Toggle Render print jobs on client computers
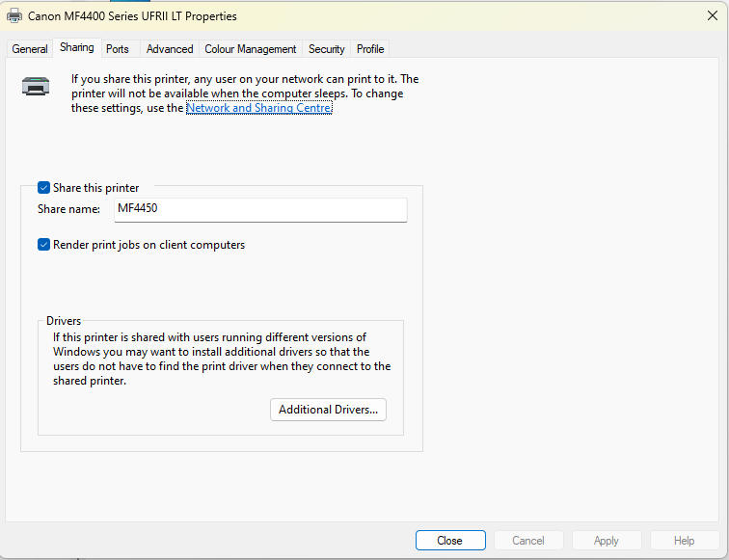 coord(43,245)
